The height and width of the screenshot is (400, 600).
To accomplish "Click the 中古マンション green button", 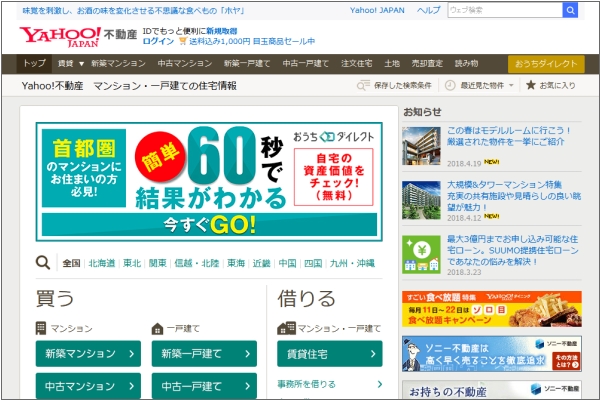I will click(88, 386).
